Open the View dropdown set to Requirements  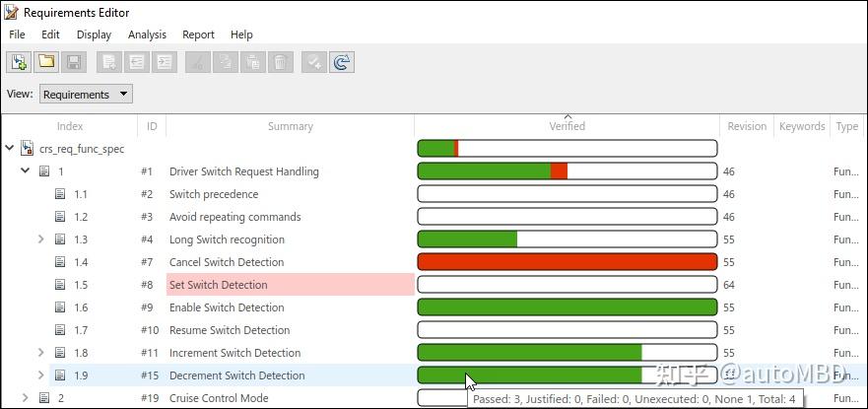coord(86,95)
